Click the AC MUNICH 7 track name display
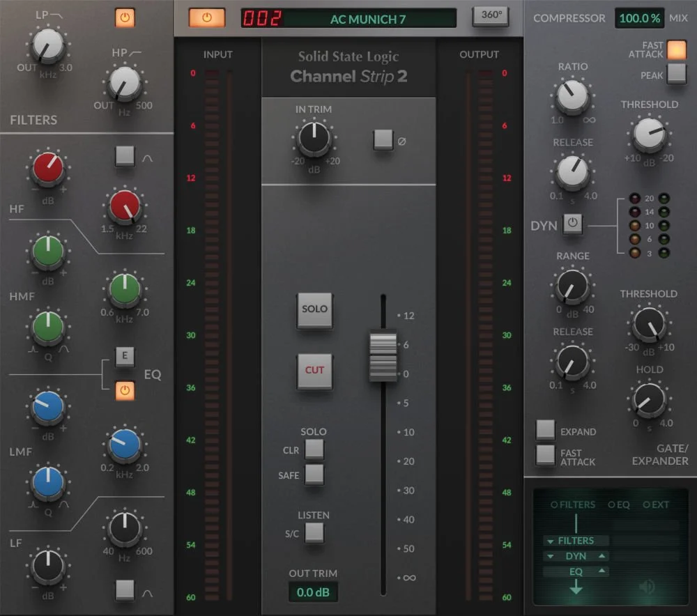Screen dimensions: 697x616 (x=368, y=19)
